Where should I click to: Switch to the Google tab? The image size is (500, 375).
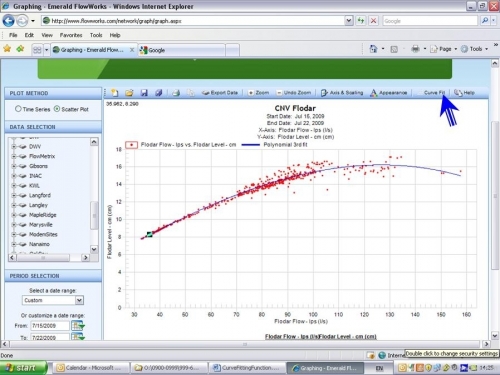point(182,50)
